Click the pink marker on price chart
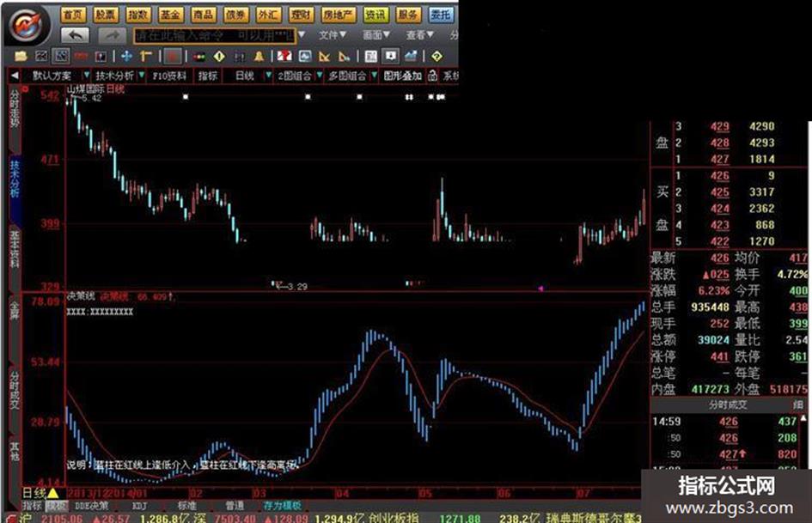812x523 pixels. pos(540,289)
